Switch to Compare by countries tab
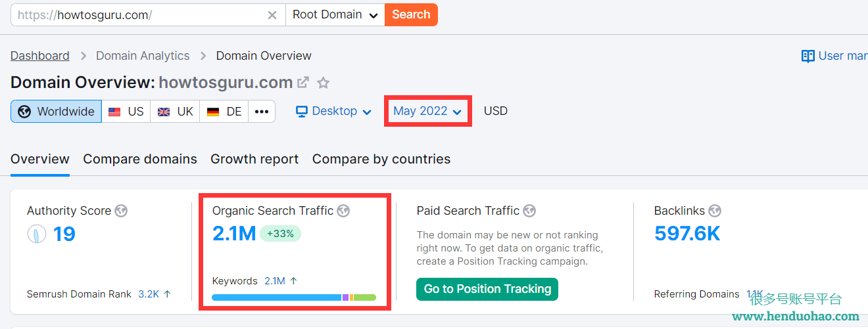Screen dimensions: 868x329 click(x=381, y=159)
